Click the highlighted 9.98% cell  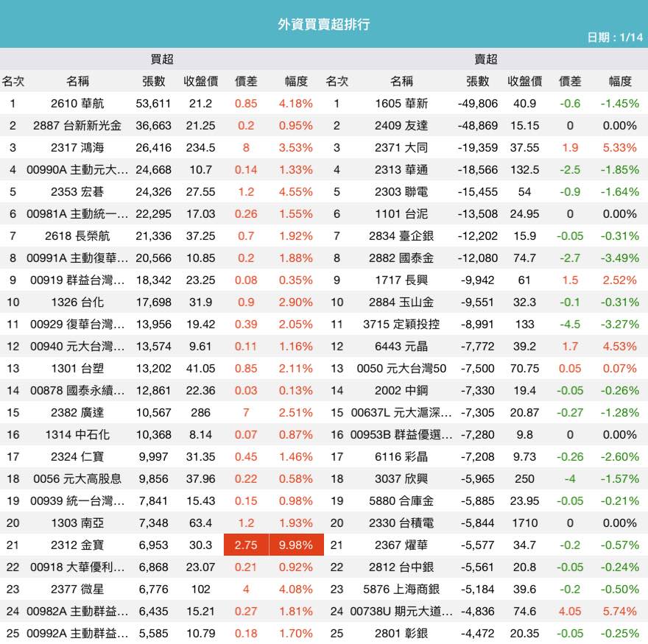pos(296,545)
